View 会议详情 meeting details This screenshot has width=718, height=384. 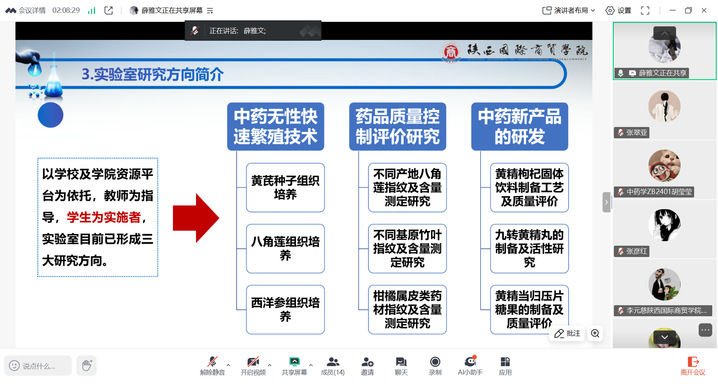click(26, 10)
